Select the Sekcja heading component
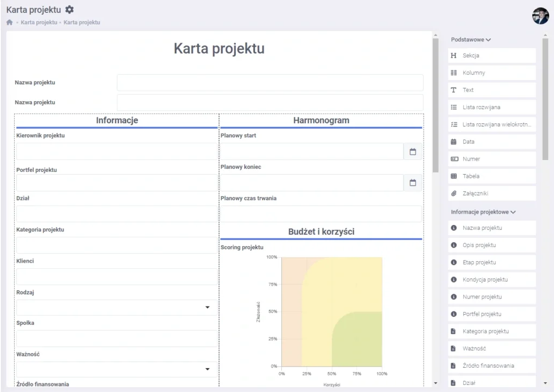This screenshot has width=554, height=392. [x=492, y=56]
